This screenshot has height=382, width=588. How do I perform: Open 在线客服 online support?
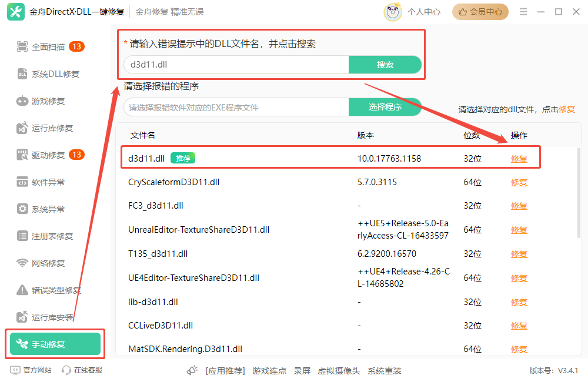[82, 370]
